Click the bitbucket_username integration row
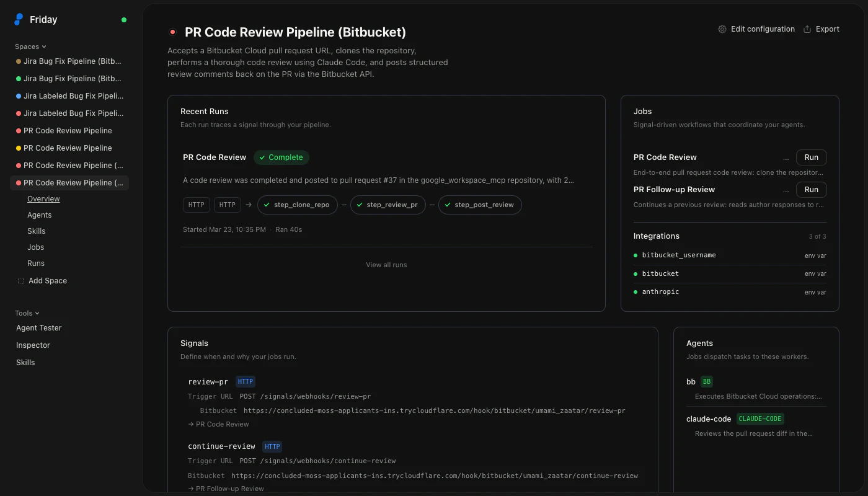The width and height of the screenshot is (868, 496). 730,255
